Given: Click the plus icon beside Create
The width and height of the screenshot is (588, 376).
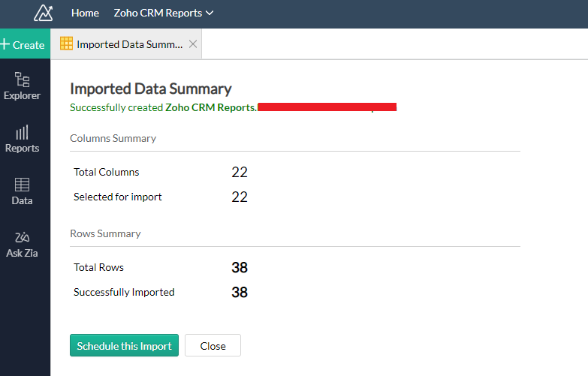Looking at the screenshot, I should tap(5, 44).
